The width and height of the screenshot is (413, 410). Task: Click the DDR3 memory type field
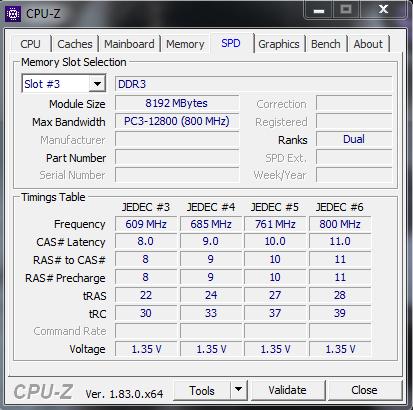point(254,84)
